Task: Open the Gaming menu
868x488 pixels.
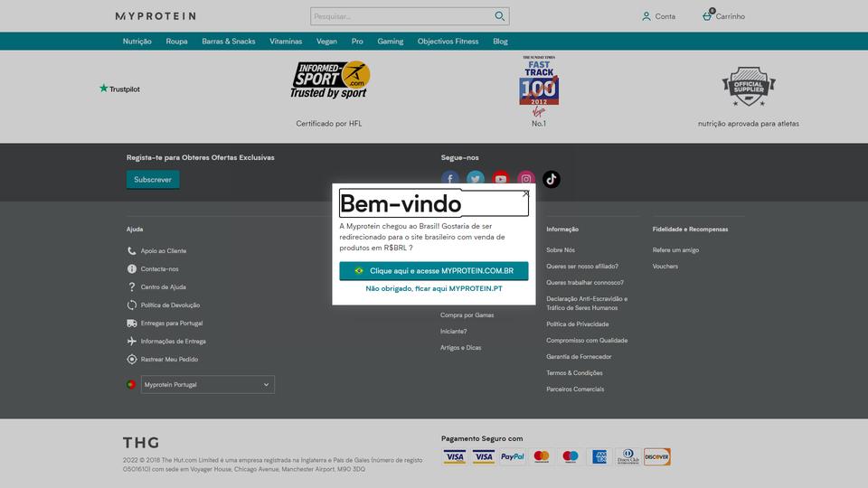Action: click(391, 42)
